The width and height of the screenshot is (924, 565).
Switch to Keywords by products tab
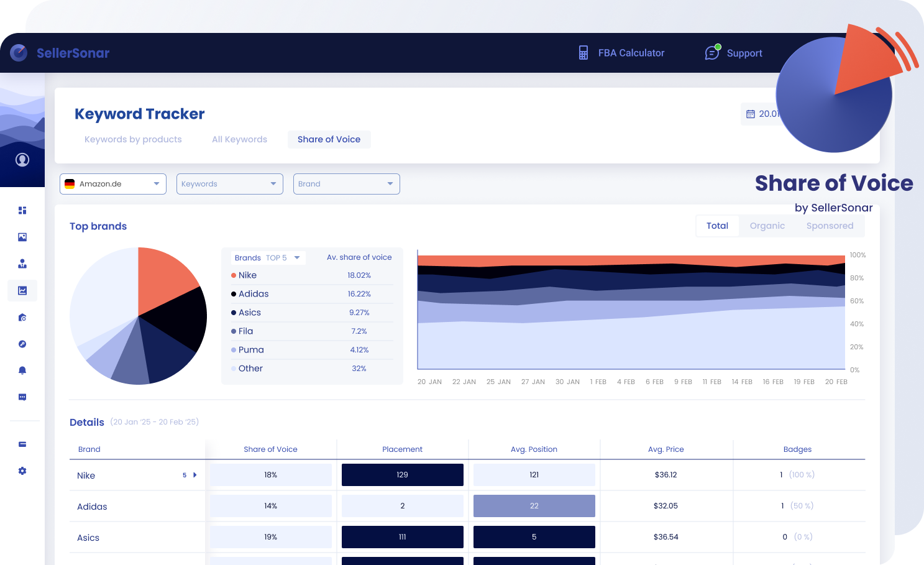(x=133, y=139)
